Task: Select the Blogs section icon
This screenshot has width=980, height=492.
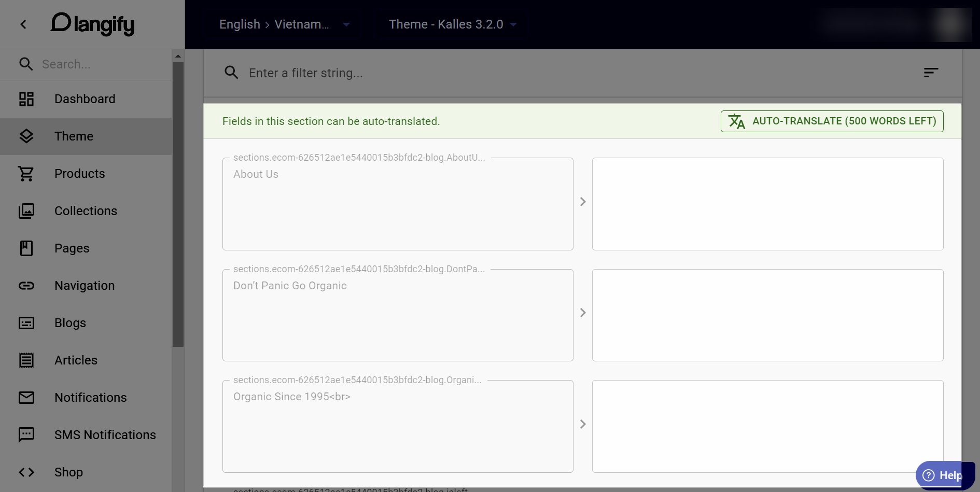Action: (x=26, y=323)
